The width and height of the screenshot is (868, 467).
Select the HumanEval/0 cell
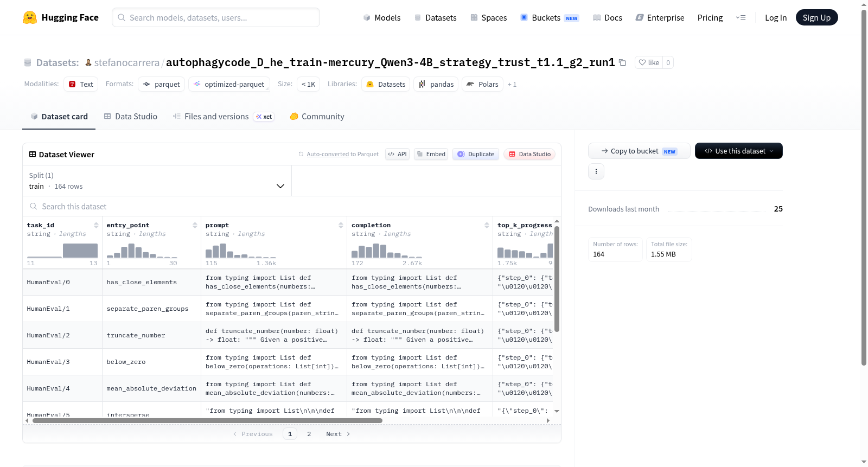click(x=62, y=282)
